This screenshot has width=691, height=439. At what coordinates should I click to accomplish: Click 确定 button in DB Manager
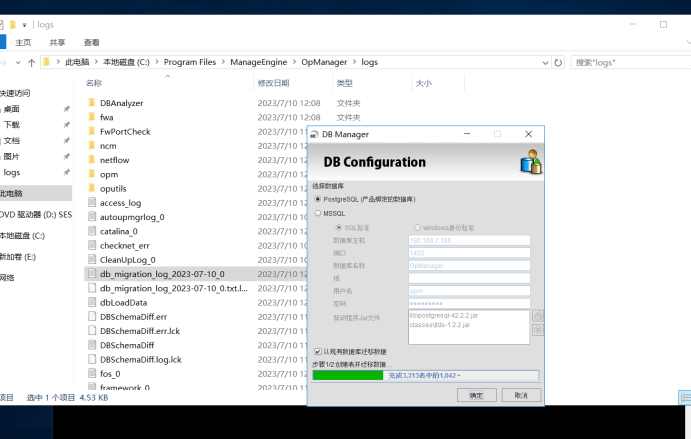click(x=476, y=395)
